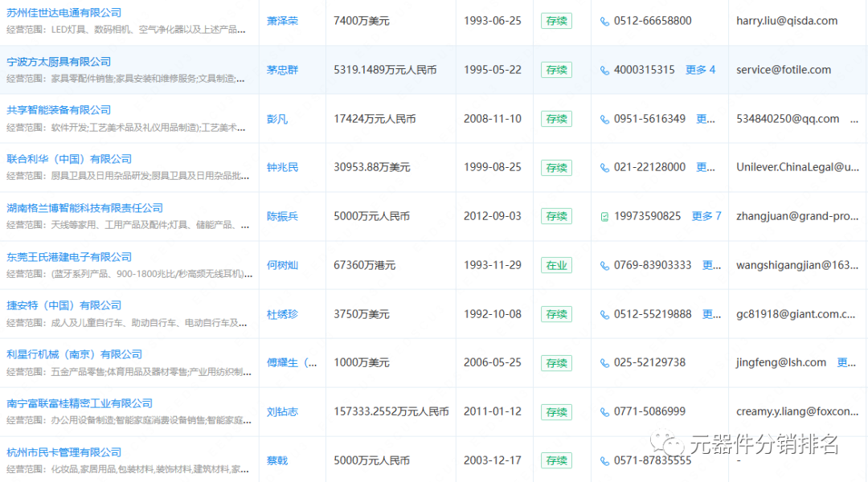
Task: Expand more emails next to jingfeng@lsh.com
Action: tap(846, 362)
